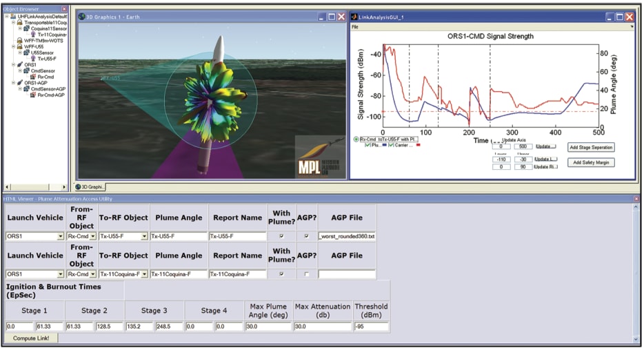Click the U55Sensor sensor icon
Image resolution: width=644 pixels, height=348 pixels.
[27, 52]
